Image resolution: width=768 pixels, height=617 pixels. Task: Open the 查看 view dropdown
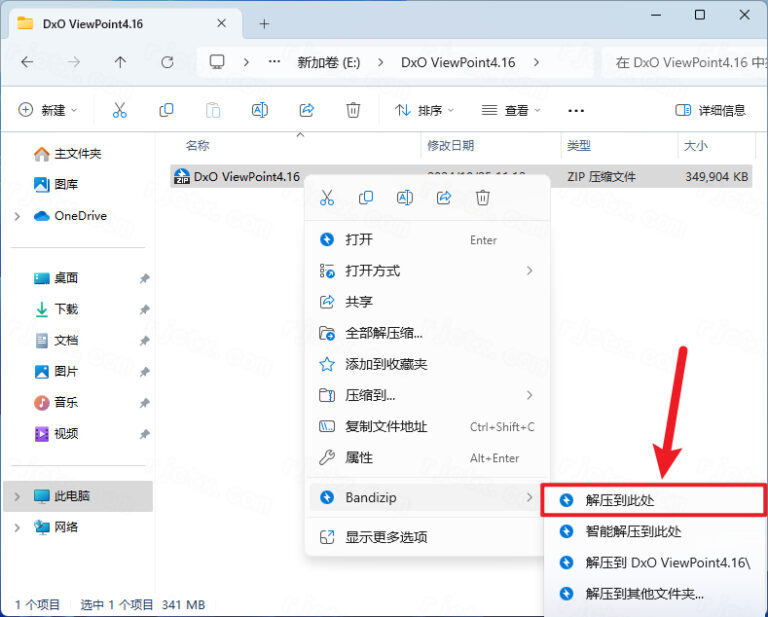click(511, 110)
